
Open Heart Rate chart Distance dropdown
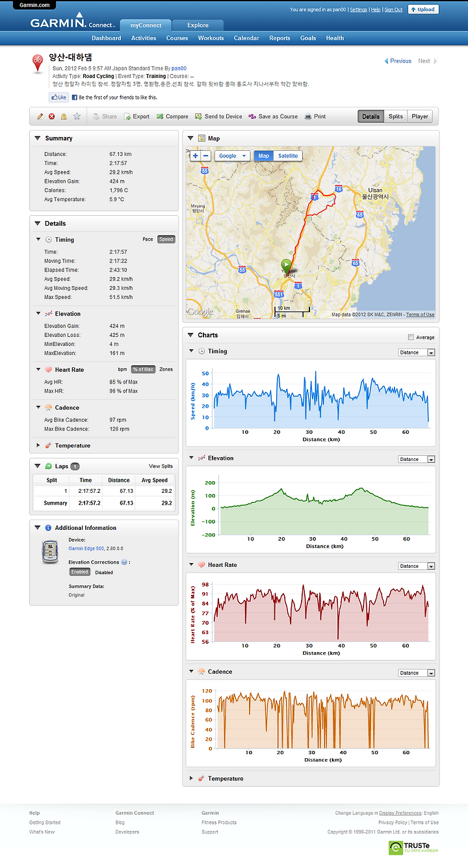[x=417, y=566]
